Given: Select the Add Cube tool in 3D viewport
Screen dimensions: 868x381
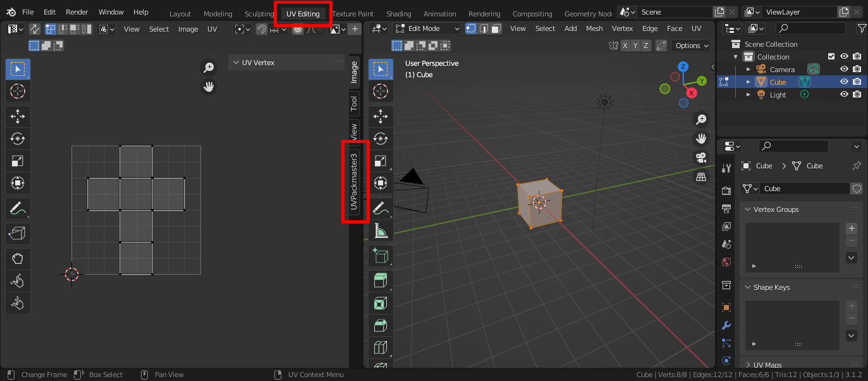Looking at the screenshot, I should [381, 256].
